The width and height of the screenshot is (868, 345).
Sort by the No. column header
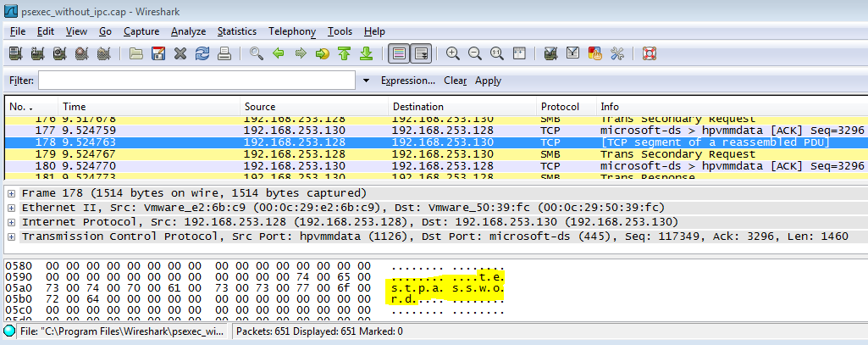[x=31, y=106]
